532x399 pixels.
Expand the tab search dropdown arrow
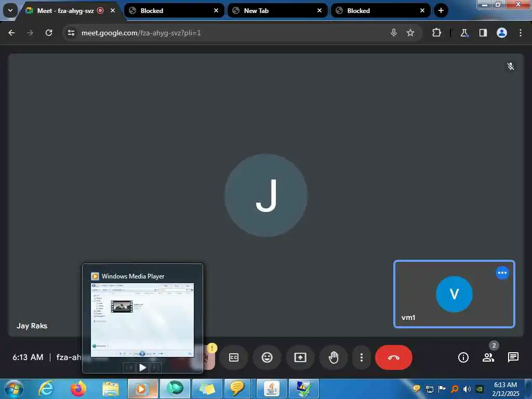[10, 10]
